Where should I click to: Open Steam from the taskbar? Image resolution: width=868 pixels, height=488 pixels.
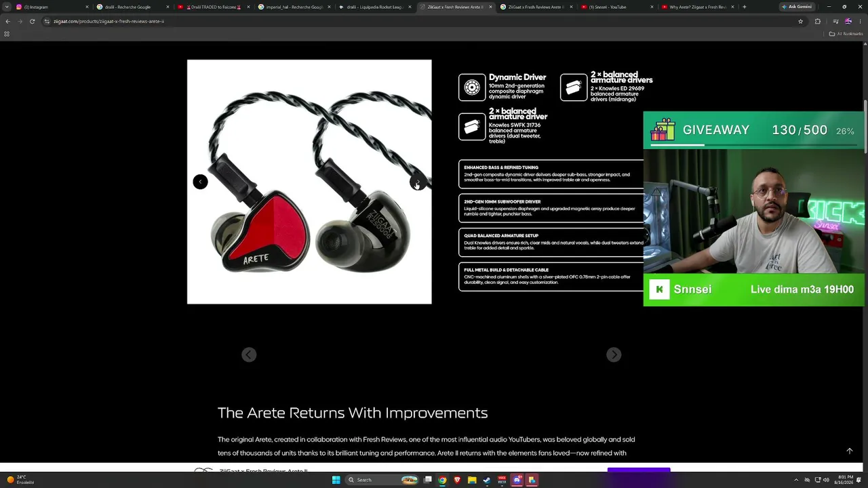click(x=487, y=480)
